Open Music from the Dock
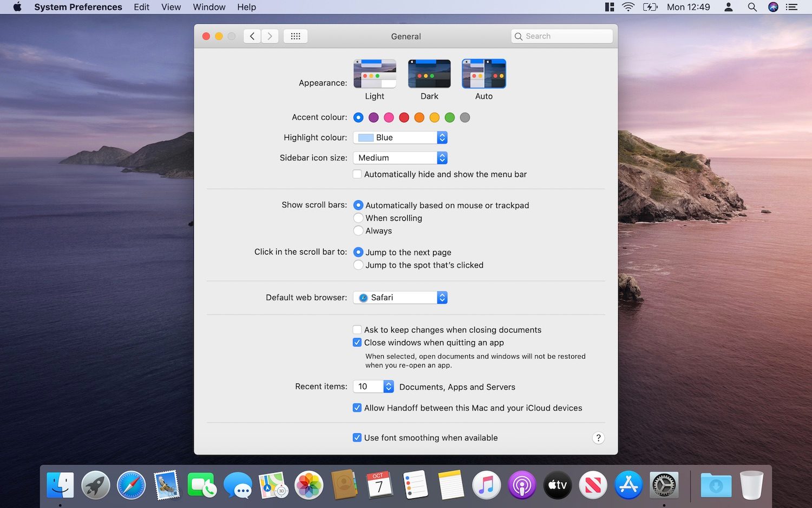This screenshot has width=812, height=508. (x=486, y=485)
